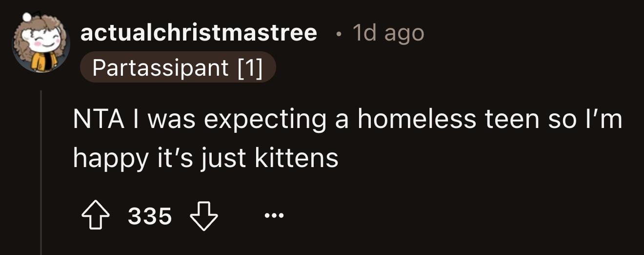Click the "[1]" number in the flair

(x=251, y=68)
